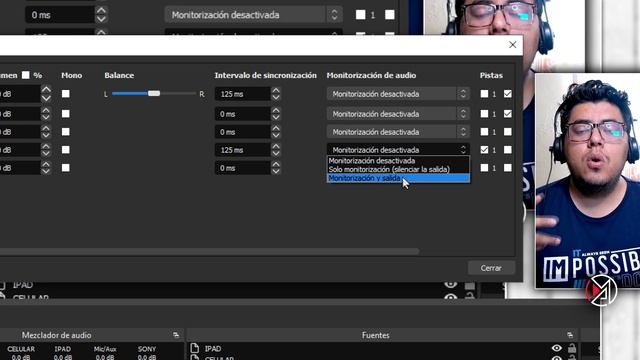Click CELULAR channel label in audio mixer
Viewport: 640px width, 360px height.
[21, 349]
